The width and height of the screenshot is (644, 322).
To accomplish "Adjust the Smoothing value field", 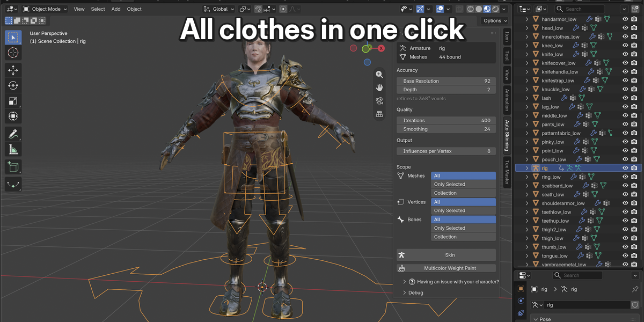I will [447, 129].
